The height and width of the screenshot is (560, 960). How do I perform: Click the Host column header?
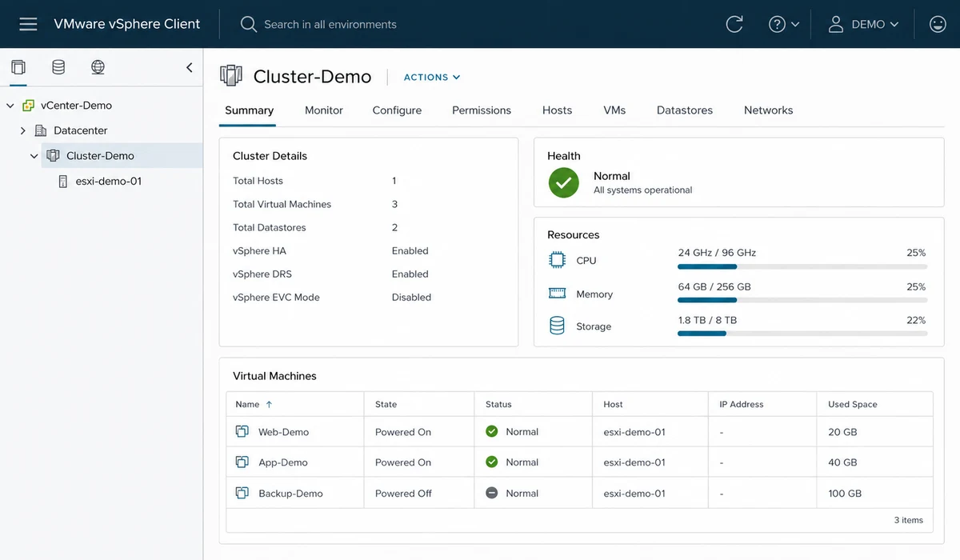(x=650, y=405)
